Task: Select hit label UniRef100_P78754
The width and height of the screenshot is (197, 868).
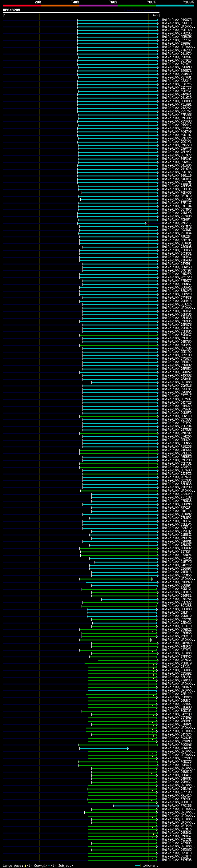Action: [177, 599]
